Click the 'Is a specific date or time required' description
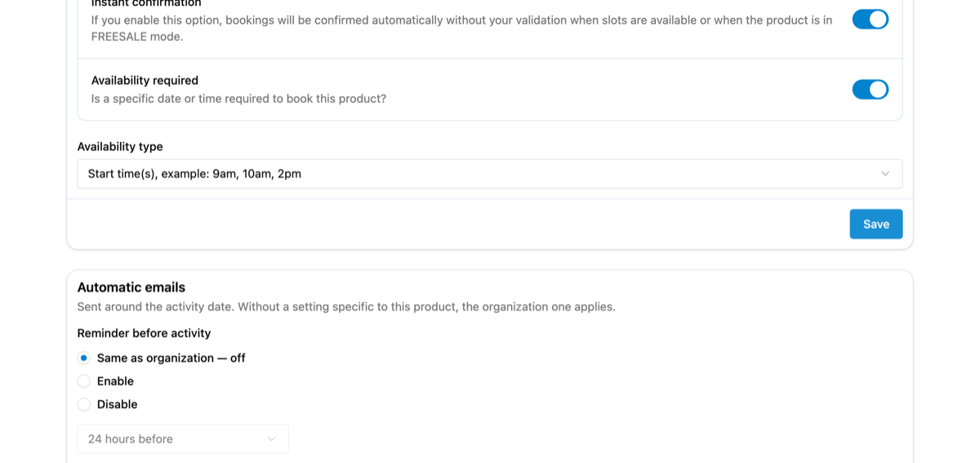 pos(238,99)
